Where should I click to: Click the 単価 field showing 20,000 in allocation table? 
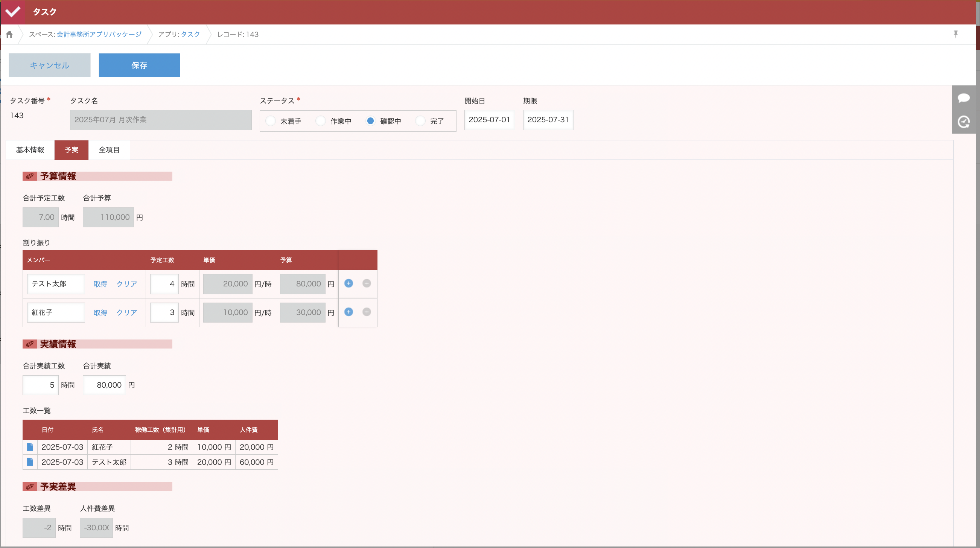click(x=228, y=284)
